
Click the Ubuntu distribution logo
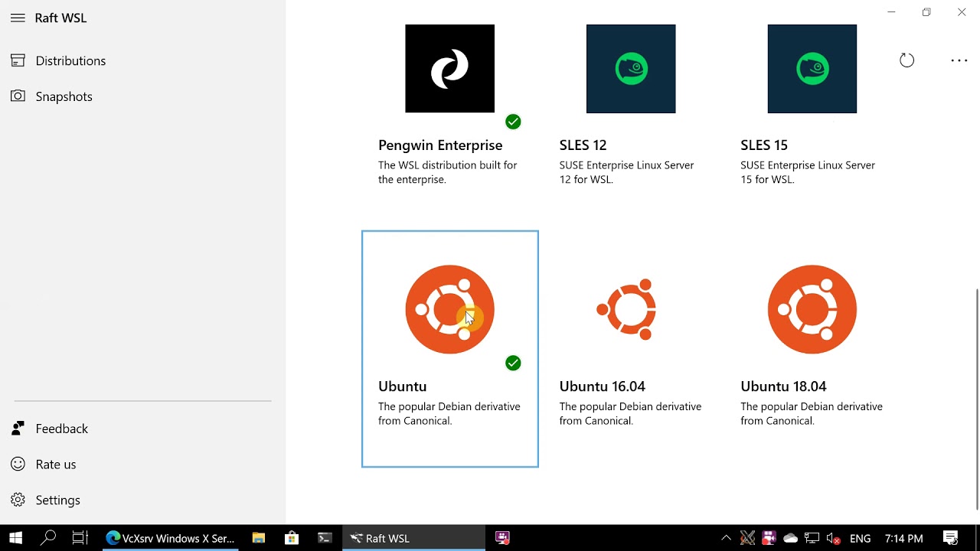(x=449, y=309)
